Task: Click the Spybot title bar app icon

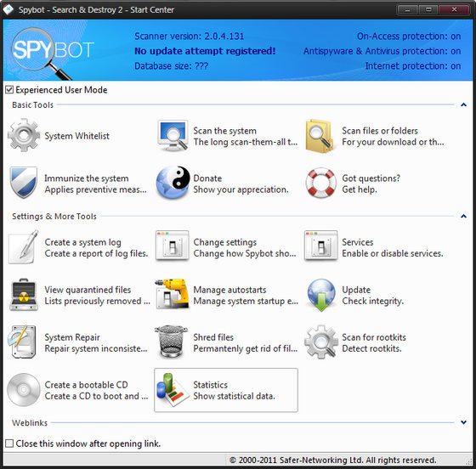Action: (x=8, y=9)
